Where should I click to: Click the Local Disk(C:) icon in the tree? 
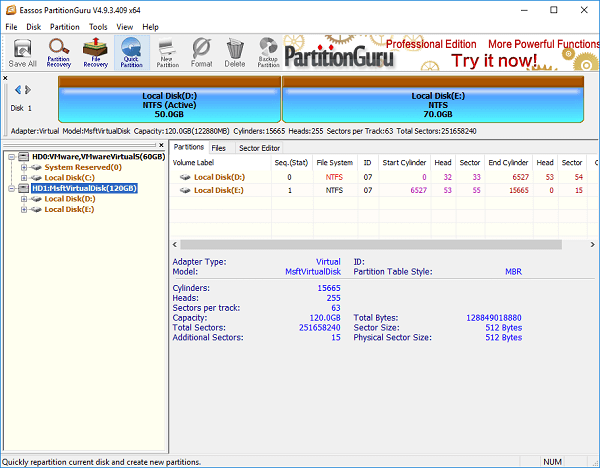tap(36, 178)
